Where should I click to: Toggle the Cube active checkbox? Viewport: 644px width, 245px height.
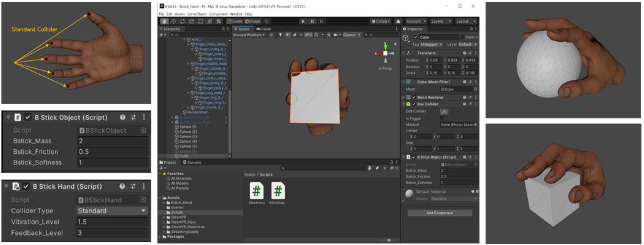415,37
